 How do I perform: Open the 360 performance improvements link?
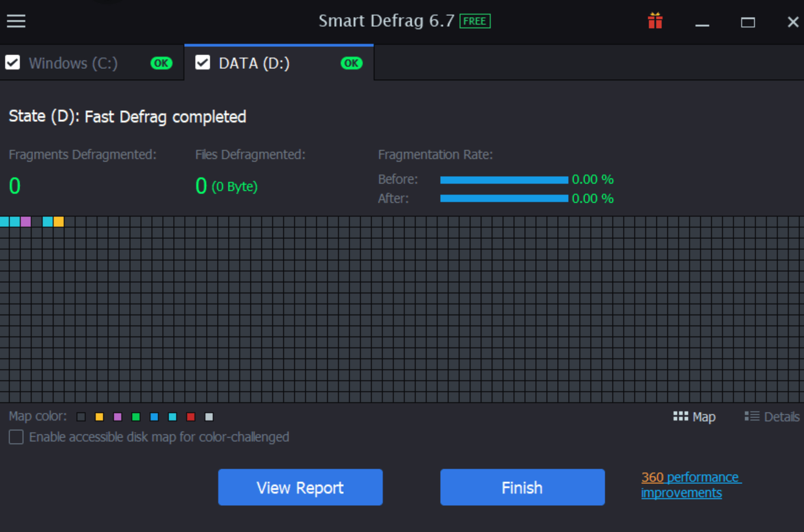click(x=691, y=484)
